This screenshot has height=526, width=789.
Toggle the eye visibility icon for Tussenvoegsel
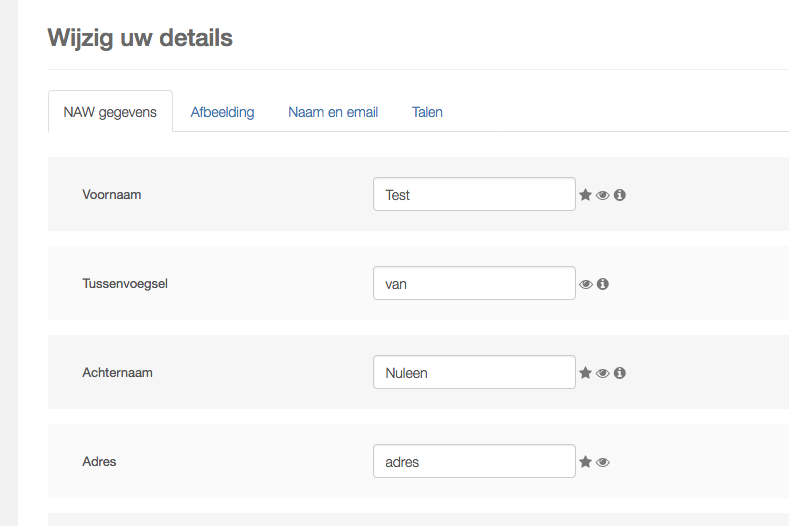pyautogui.click(x=586, y=284)
